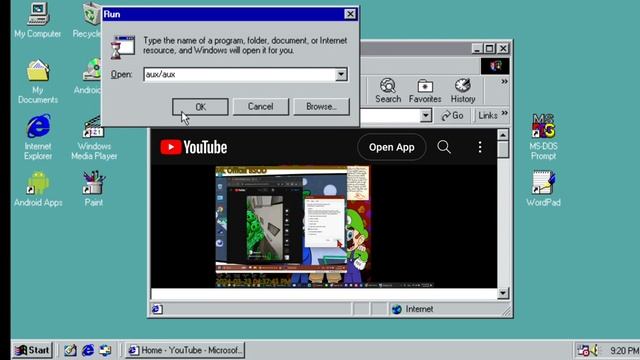Viewport: 640px width, 360px height.
Task: Launch Internet Explorer desktop shortcut
Action: (x=38, y=137)
